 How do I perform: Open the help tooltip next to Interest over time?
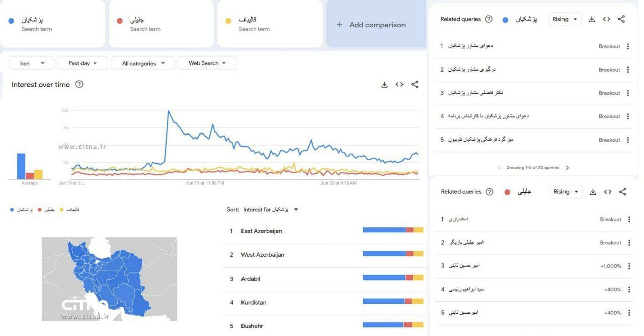[x=79, y=84]
